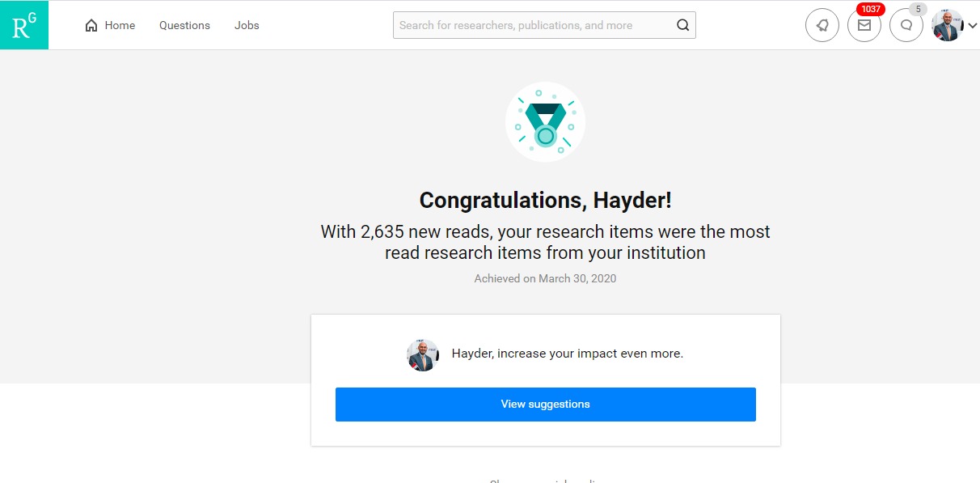
Task: Click Hayder's avatar in the suggestion card
Action: (x=423, y=354)
